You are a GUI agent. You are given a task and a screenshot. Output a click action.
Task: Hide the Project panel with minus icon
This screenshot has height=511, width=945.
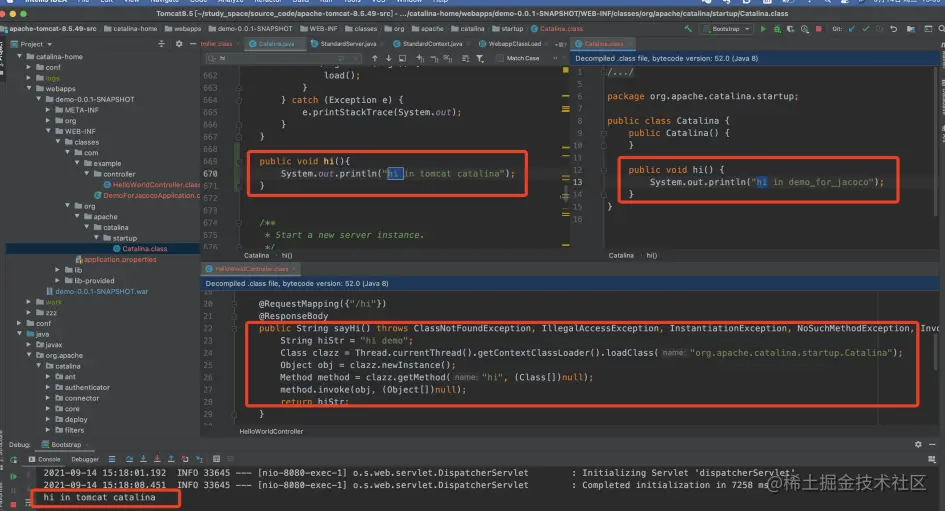pyautogui.click(x=193, y=43)
